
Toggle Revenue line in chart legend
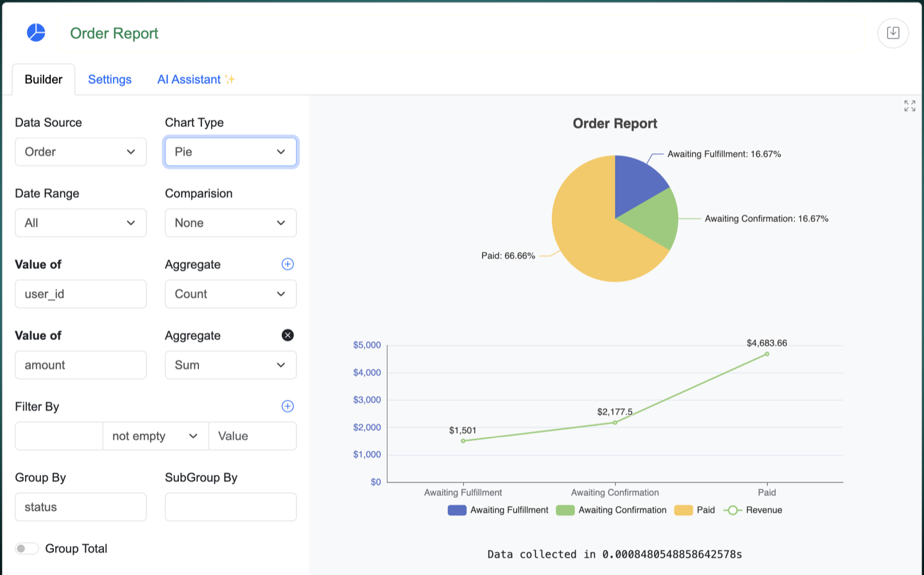[x=753, y=510]
